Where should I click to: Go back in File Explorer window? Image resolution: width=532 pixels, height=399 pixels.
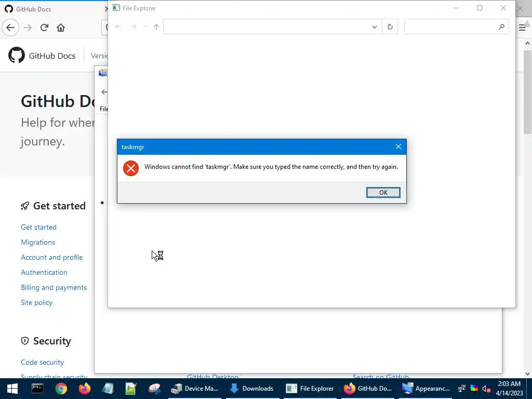[118, 27]
